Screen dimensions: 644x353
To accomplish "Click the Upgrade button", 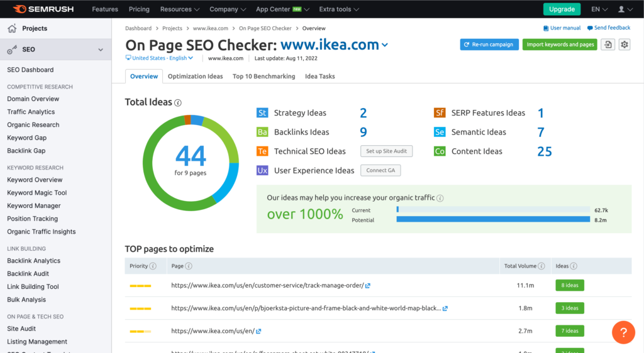I will (562, 9).
